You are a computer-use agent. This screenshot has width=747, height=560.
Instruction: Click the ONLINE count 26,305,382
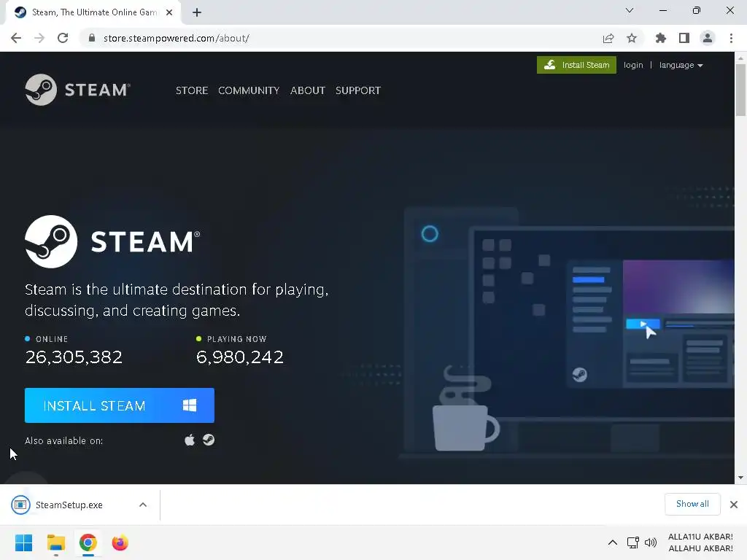click(x=74, y=357)
